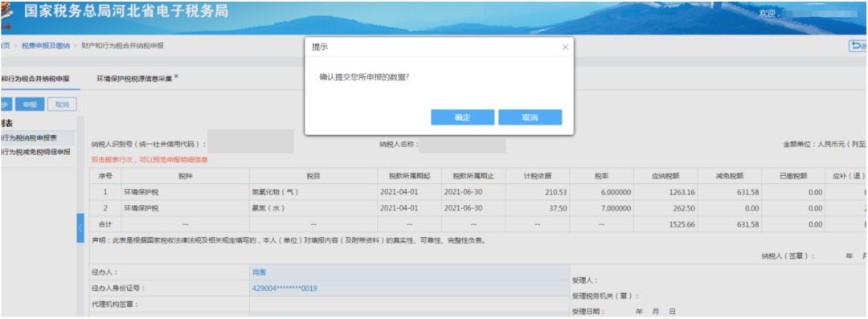Click the dialog message 确认提交您所申报的数据?
The height and width of the screenshot is (319, 868).
click(364, 77)
